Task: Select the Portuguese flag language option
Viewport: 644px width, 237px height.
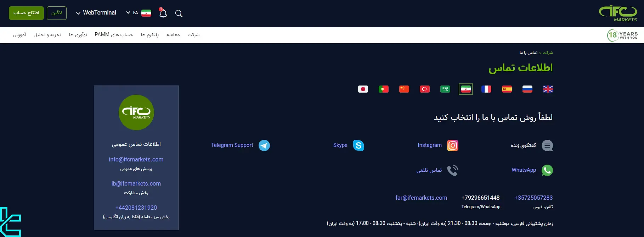Action: [384, 89]
